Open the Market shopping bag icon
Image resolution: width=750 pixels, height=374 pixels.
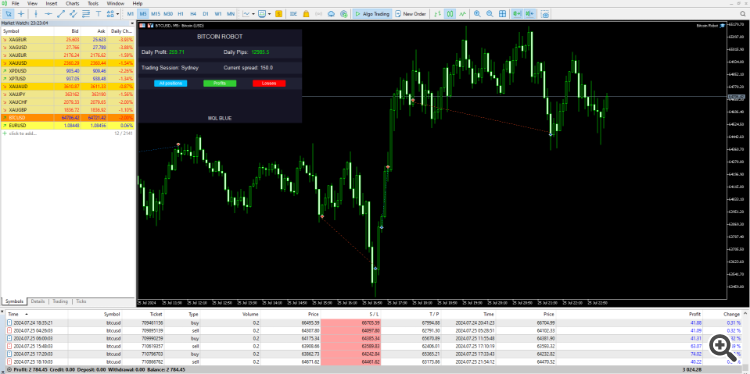pyautogui.click(x=306, y=14)
